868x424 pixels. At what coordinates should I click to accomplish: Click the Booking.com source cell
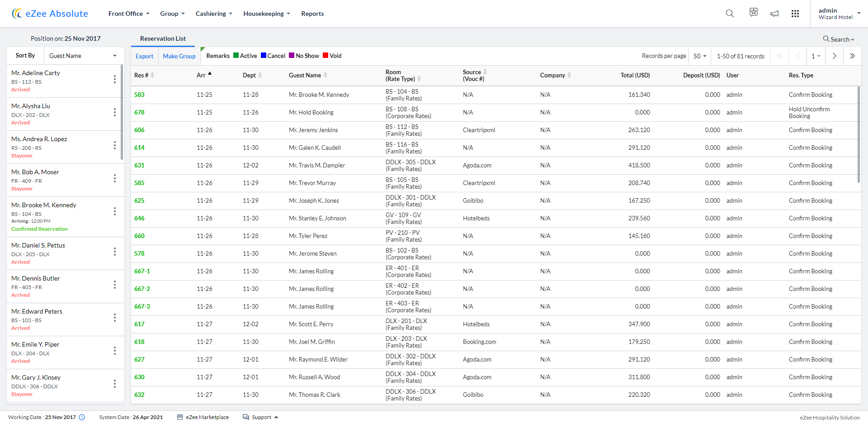tap(479, 342)
